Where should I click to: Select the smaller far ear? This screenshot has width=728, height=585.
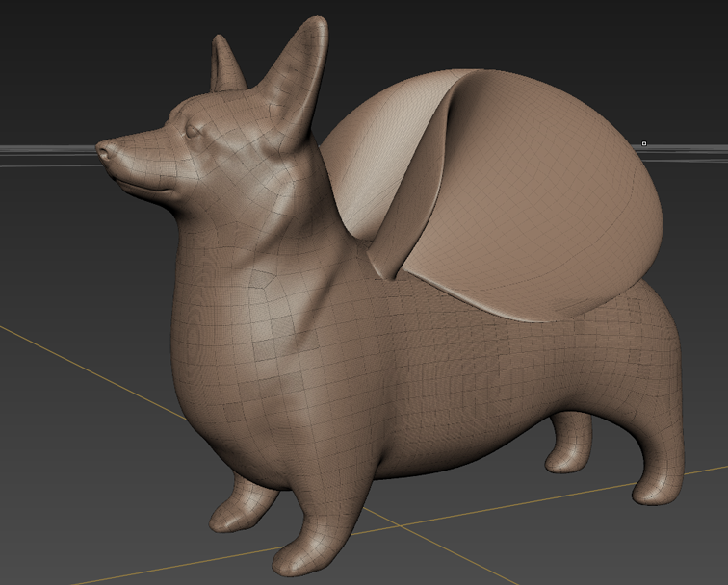pyautogui.click(x=225, y=65)
